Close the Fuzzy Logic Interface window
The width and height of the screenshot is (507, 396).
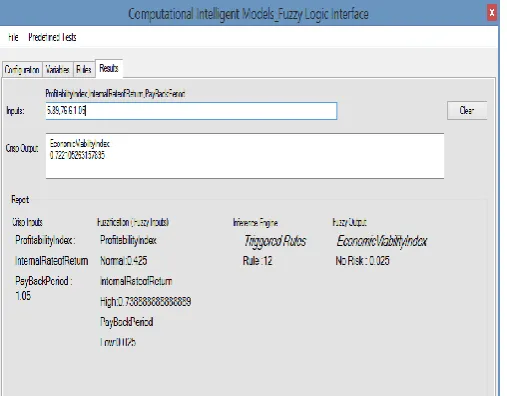(x=492, y=13)
